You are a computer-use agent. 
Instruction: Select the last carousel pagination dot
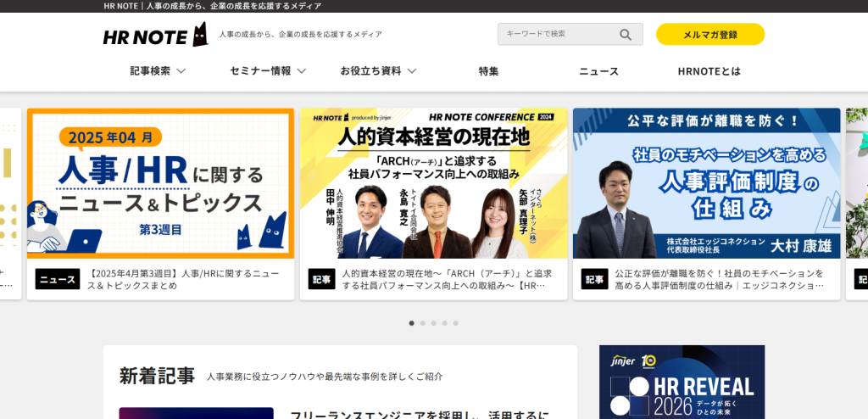click(455, 323)
